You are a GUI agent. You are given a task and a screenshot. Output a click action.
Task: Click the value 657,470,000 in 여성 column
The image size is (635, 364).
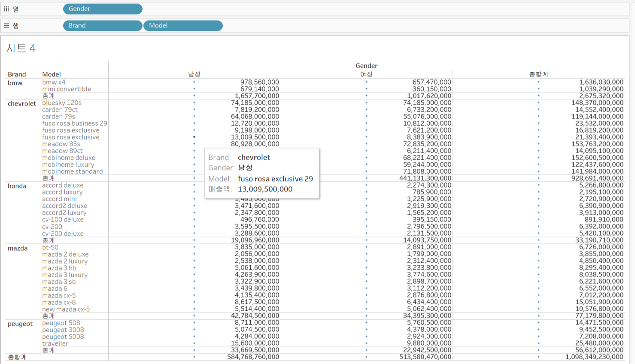(x=432, y=82)
